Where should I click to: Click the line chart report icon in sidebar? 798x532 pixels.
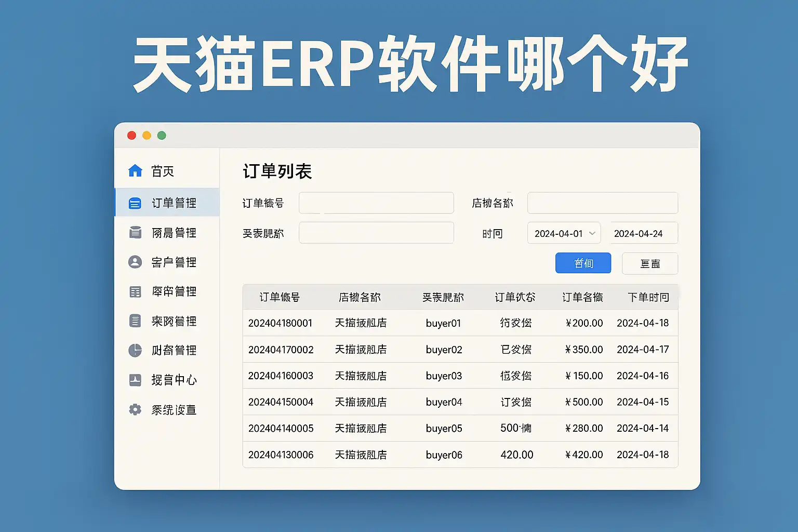click(x=135, y=380)
